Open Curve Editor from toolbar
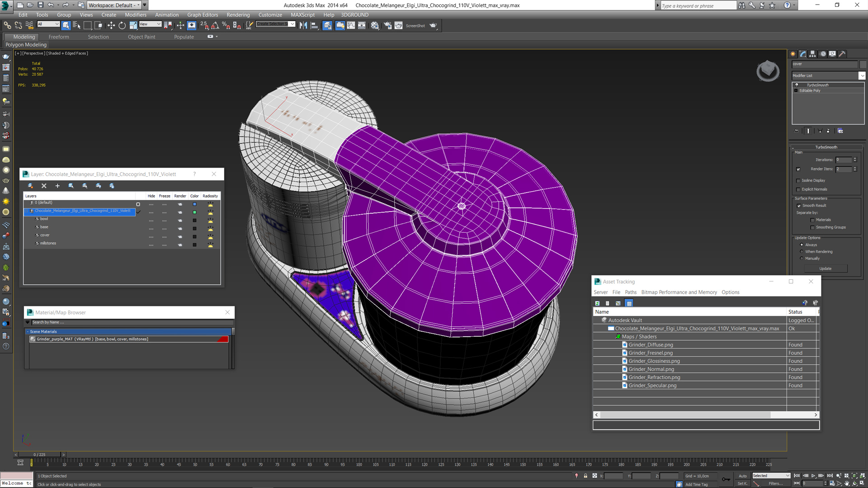868x488 pixels. click(351, 25)
